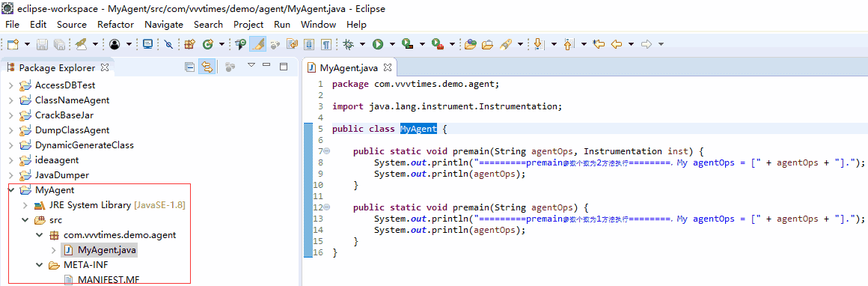The width and height of the screenshot is (868, 286).
Task: Click the Last Edit Location arrow icon
Action: click(598, 44)
